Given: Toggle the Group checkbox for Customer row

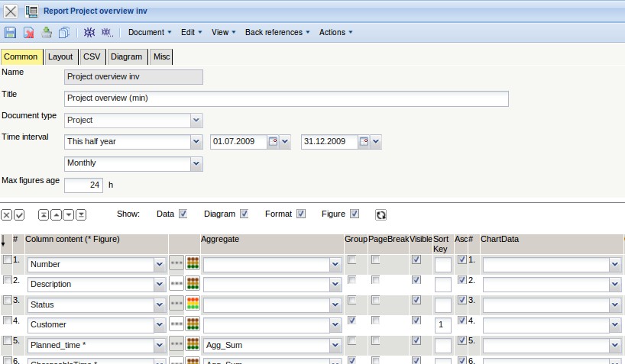Looking at the screenshot, I should coord(351,320).
